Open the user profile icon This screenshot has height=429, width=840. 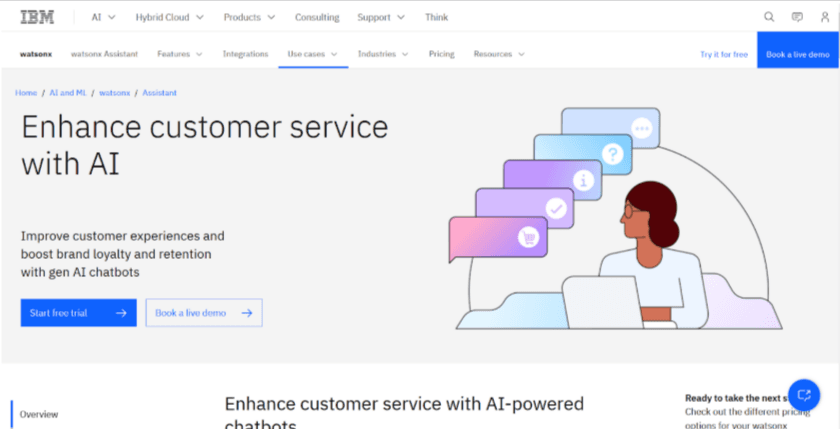pos(825,17)
